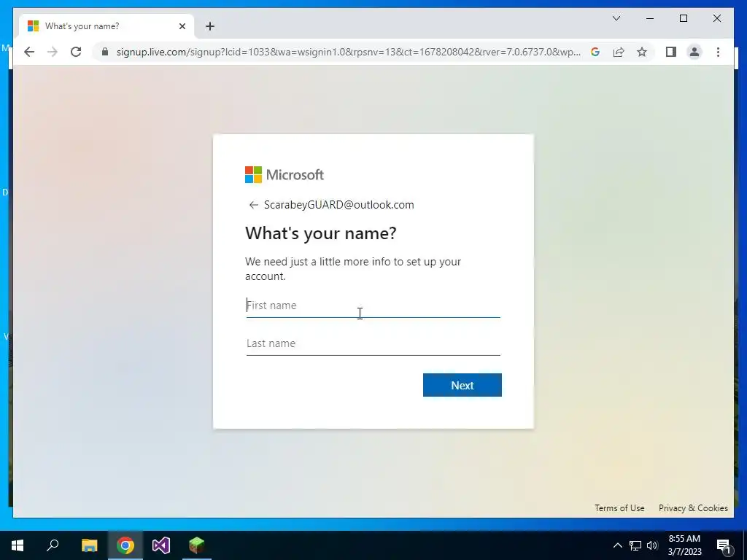Open the network status tray icon

click(x=635, y=545)
